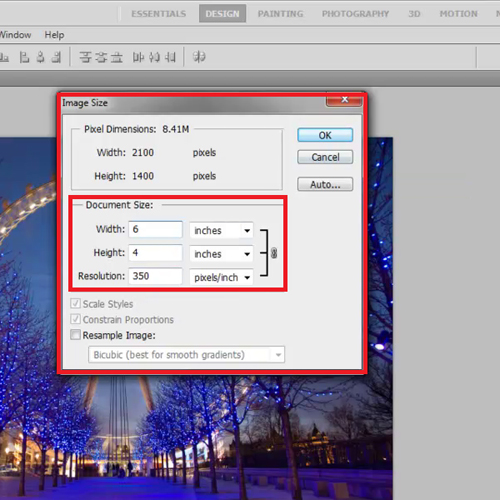Switch to the Painting workspace tab
Viewport: 500px width, 500px height.
point(280,14)
